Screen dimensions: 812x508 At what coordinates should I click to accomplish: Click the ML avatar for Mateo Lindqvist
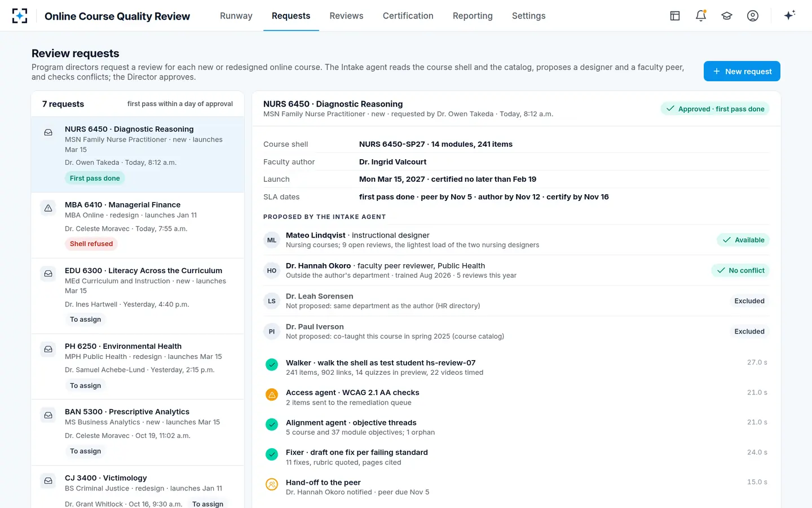coord(272,240)
